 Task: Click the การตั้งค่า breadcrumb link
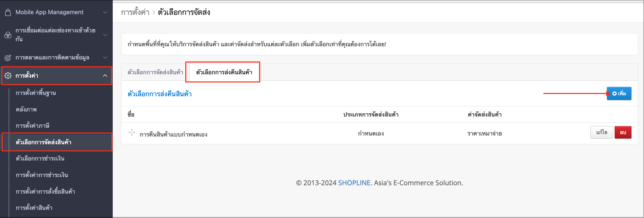pyautogui.click(x=135, y=13)
